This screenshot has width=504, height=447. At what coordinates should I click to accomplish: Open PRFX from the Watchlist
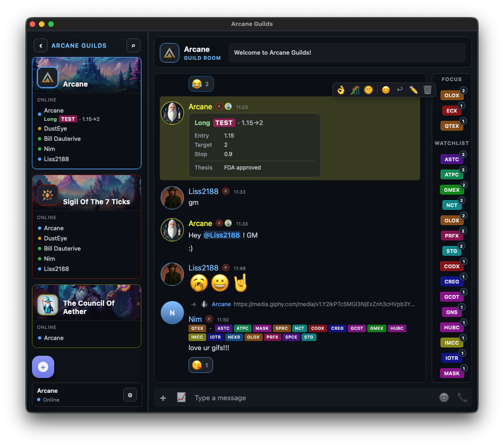[452, 236]
